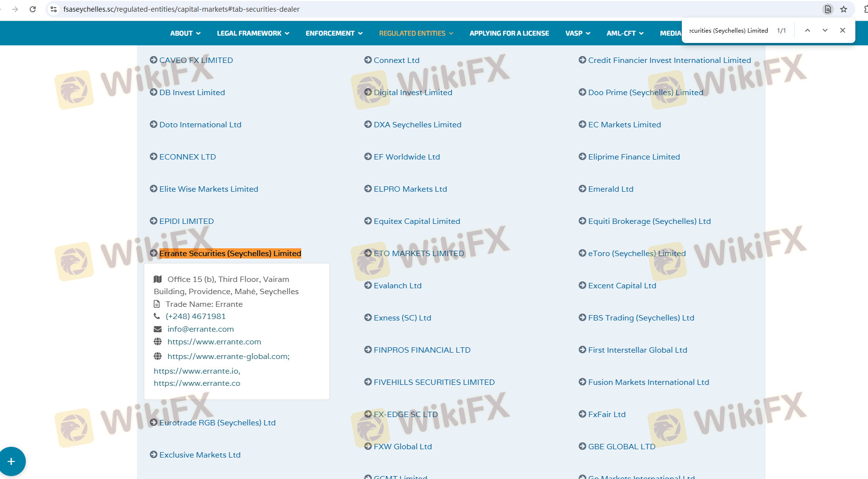Screen dimensions: 868x479
Task: Open the ABOUT dropdown menu
Action: [x=185, y=33]
